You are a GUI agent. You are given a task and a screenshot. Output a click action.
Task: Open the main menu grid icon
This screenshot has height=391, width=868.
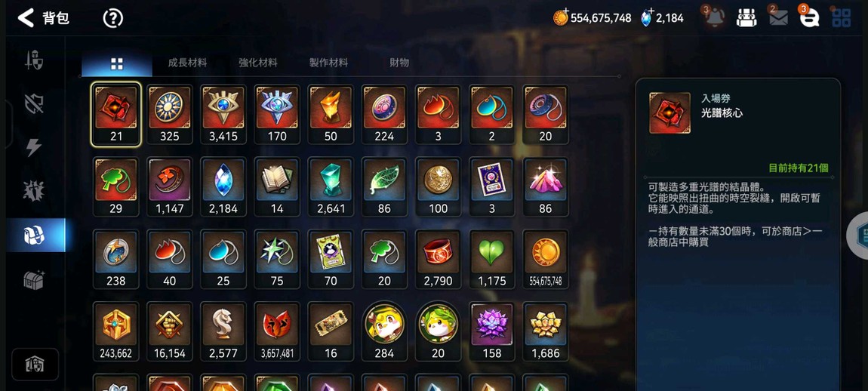[x=842, y=17]
